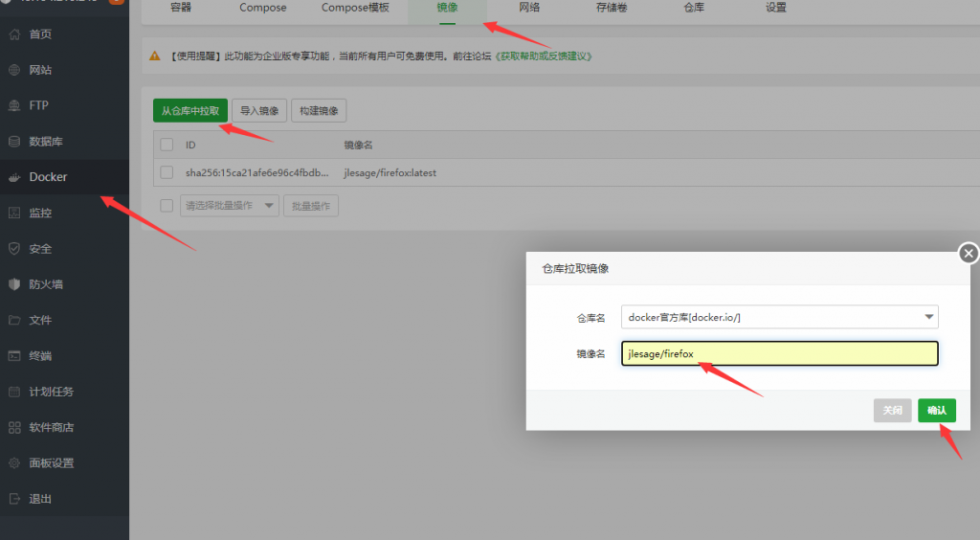
Task: Expand the 请选择批量操作 dropdown
Action: [x=230, y=206]
